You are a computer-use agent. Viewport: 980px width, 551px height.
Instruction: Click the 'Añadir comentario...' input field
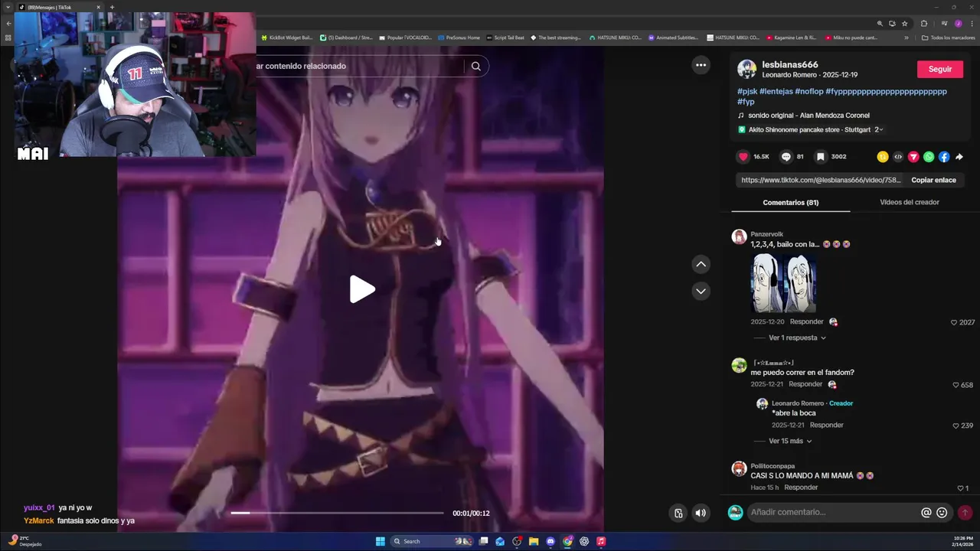point(833,513)
